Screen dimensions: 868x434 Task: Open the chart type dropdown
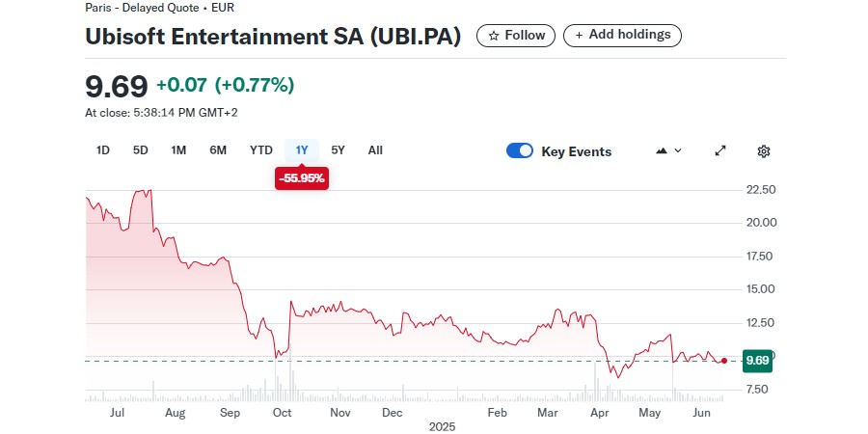[x=668, y=151]
